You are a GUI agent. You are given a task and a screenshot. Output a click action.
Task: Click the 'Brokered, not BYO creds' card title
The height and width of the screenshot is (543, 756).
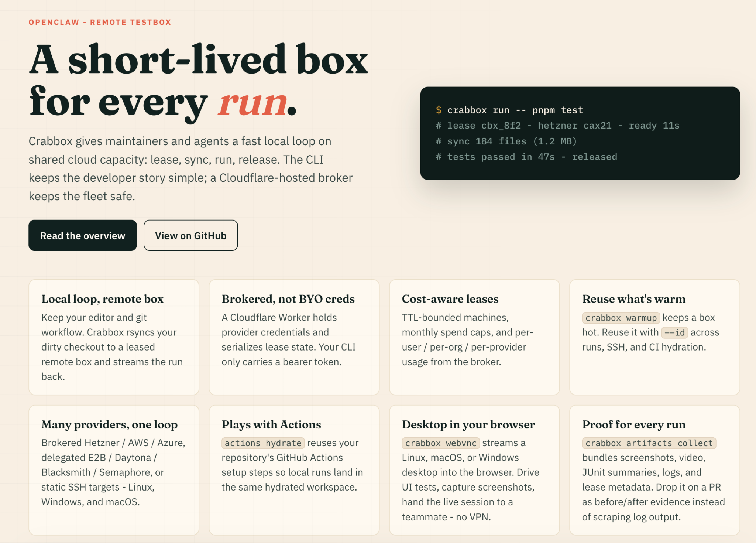288,299
